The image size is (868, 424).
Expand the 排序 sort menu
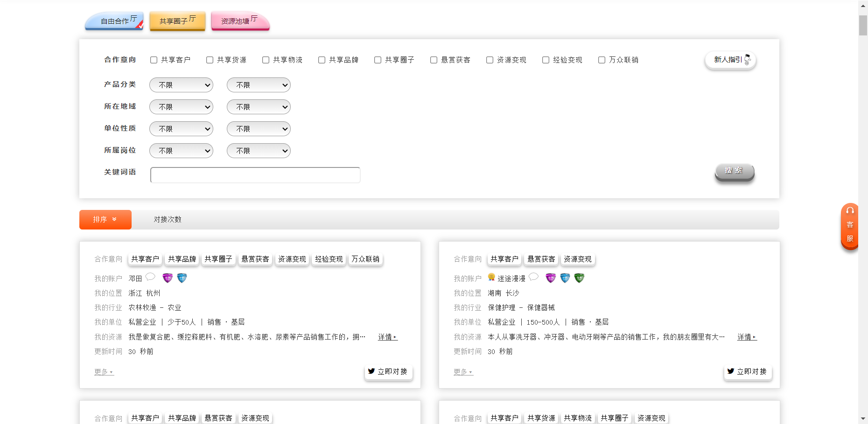click(x=105, y=220)
